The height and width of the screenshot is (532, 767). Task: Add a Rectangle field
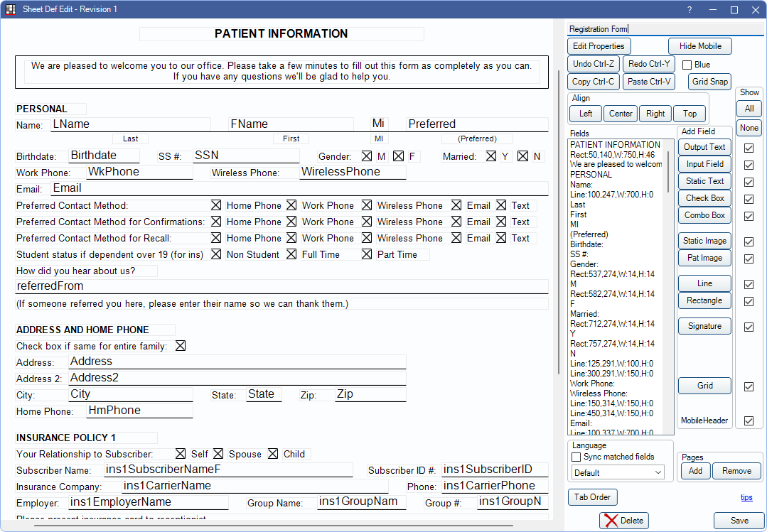pos(704,300)
